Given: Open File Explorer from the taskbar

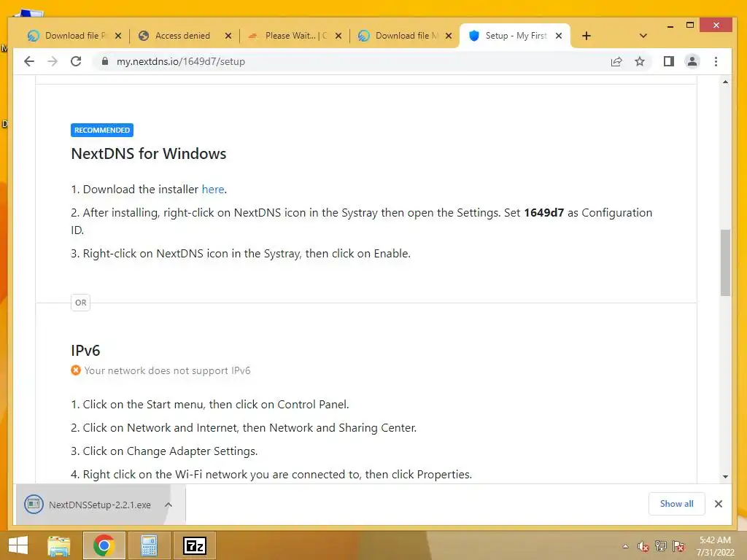Looking at the screenshot, I should click(x=58, y=545).
